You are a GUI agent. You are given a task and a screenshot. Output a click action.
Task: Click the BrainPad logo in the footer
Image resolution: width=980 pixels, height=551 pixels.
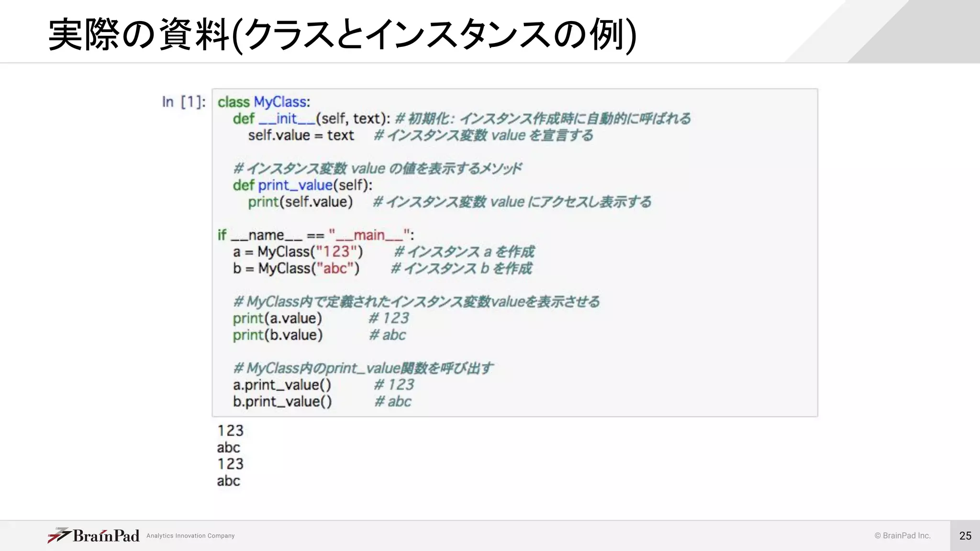pos(94,535)
